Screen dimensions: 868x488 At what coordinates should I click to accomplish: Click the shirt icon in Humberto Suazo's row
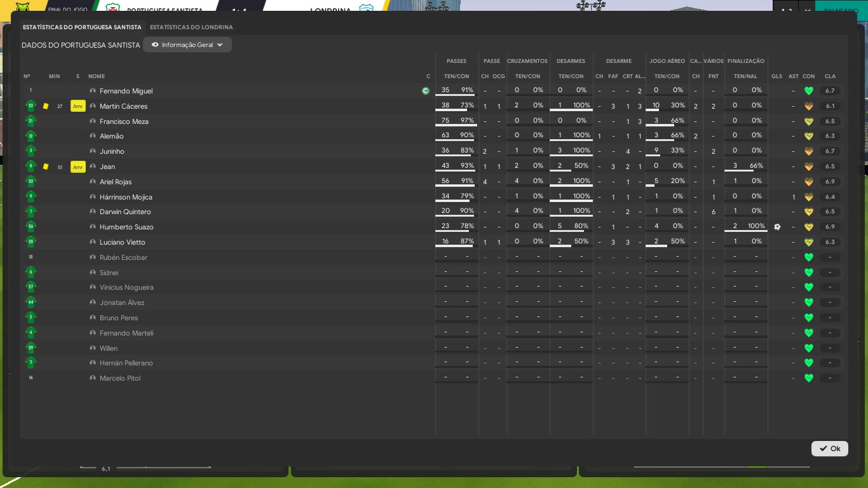(x=31, y=227)
